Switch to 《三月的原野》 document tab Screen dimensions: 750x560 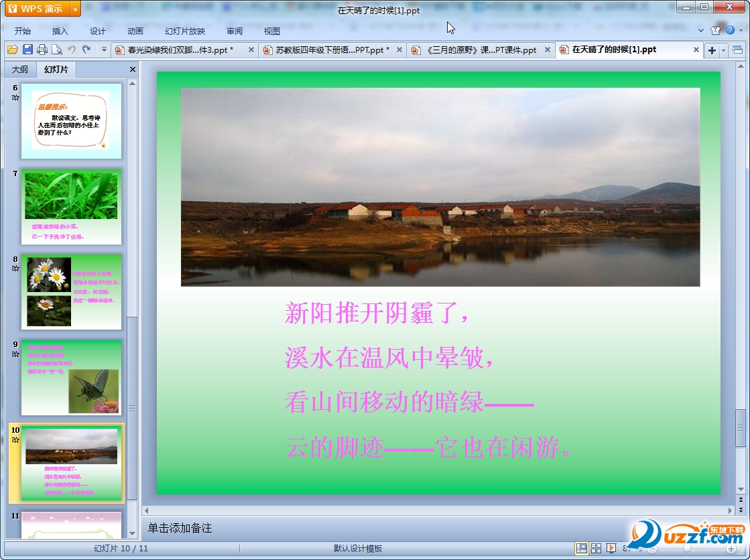pyautogui.click(x=481, y=50)
